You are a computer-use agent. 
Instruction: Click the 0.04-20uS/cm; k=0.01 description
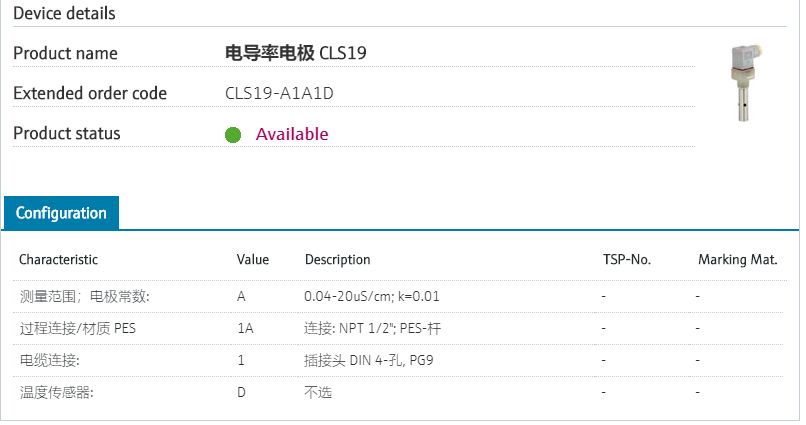click(x=372, y=297)
